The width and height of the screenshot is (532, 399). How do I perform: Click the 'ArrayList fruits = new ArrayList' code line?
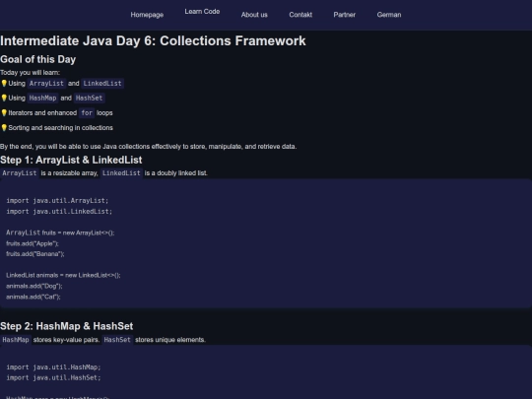pos(60,233)
